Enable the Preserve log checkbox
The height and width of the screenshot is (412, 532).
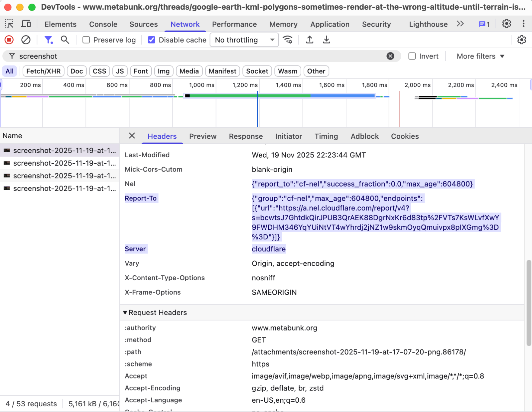click(x=86, y=40)
